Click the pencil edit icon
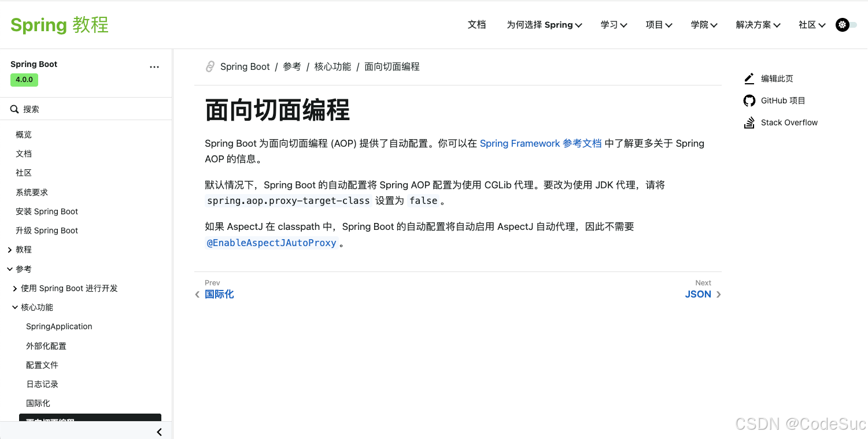This screenshot has width=868, height=439. pyautogui.click(x=749, y=79)
